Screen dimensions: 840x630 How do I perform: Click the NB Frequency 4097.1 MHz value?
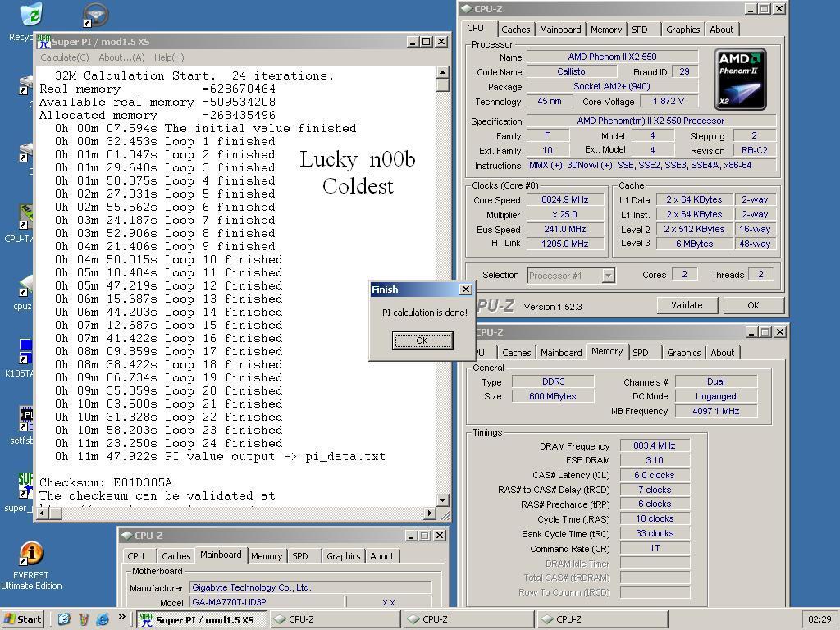pyautogui.click(x=715, y=411)
